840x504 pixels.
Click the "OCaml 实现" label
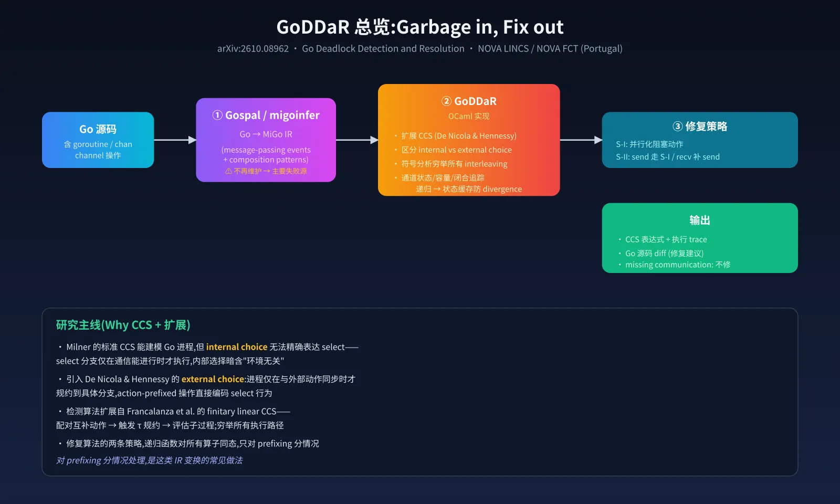tap(469, 116)
